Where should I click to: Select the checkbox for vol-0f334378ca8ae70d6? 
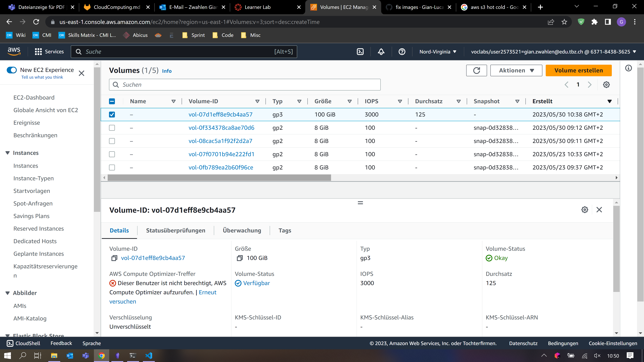pos(112,128)
